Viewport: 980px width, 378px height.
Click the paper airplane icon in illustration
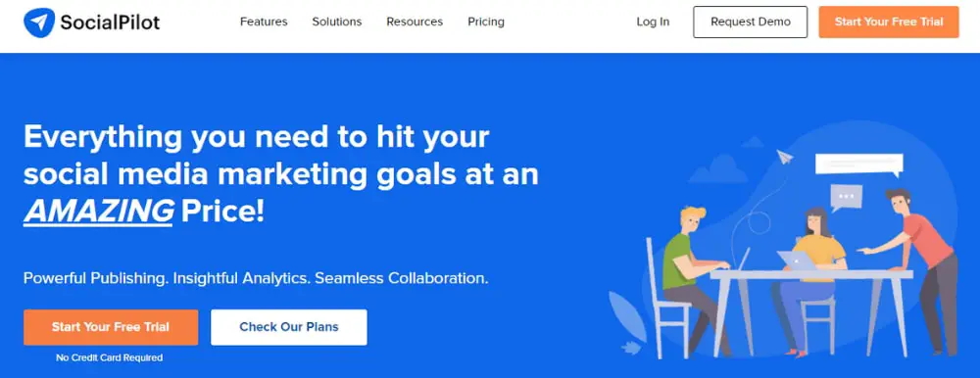pos(785,157)
